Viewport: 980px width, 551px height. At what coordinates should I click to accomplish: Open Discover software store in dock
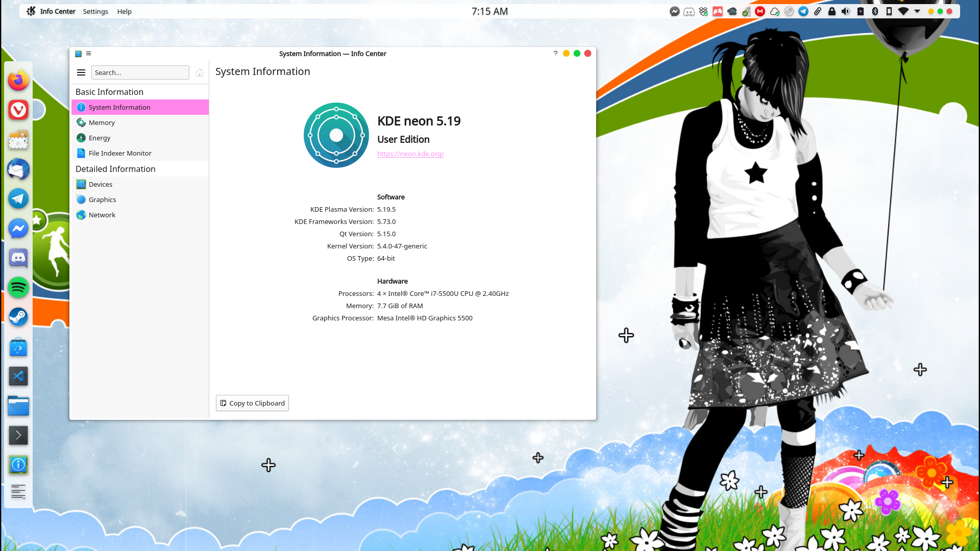click(x=18, y=347)
